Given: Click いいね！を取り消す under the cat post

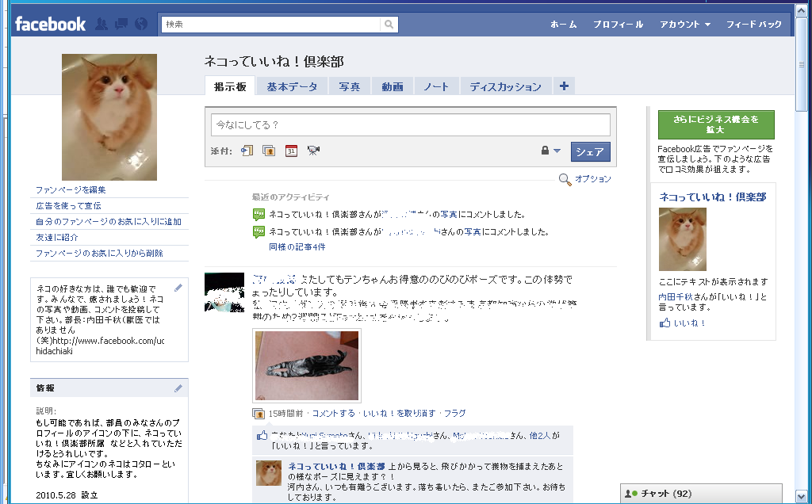Looking at the screenshot, I should [x=400, y=414].
